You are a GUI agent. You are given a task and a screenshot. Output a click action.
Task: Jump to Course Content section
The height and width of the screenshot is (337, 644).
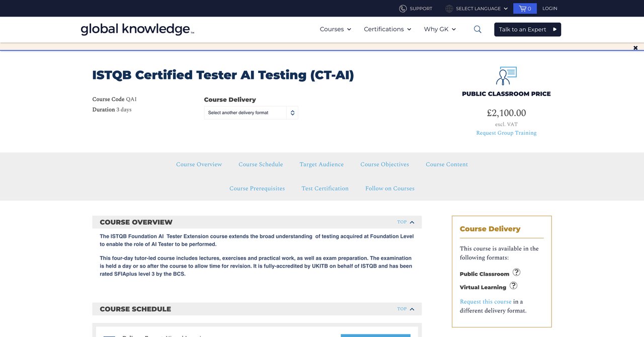(447, 164)
